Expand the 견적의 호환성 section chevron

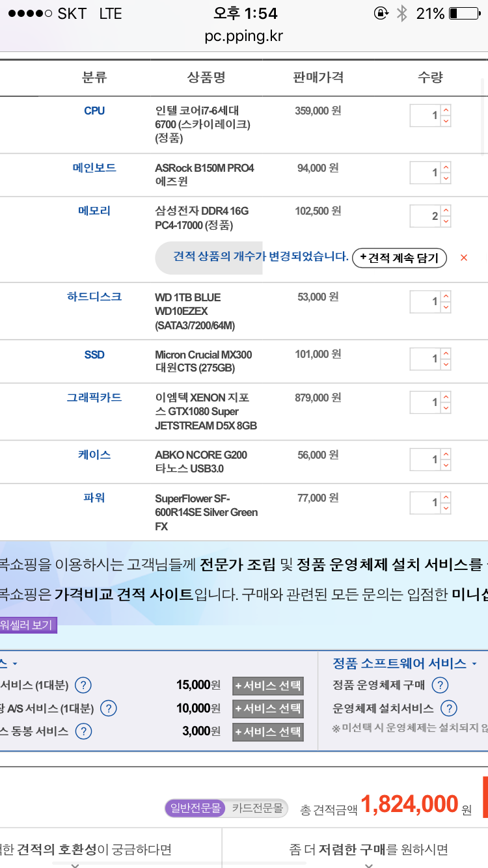point(74,865)
